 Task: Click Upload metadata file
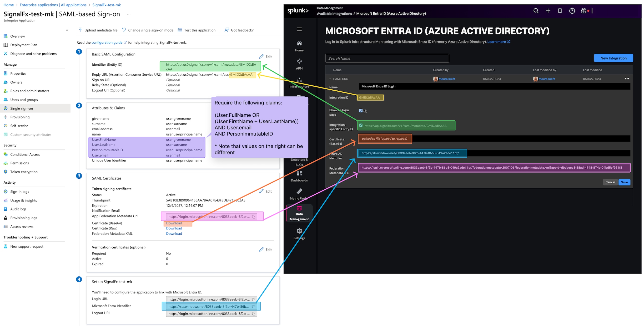(98, 30)
